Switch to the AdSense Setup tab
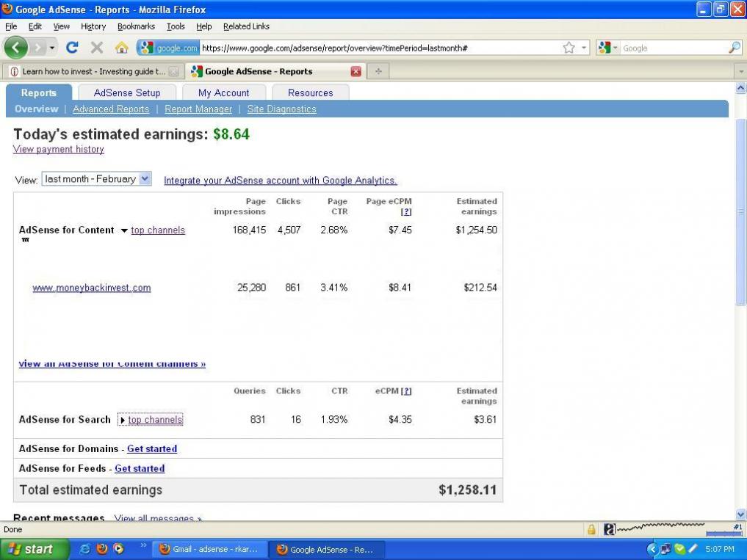 pyautogui.click(x=127, y=93)
